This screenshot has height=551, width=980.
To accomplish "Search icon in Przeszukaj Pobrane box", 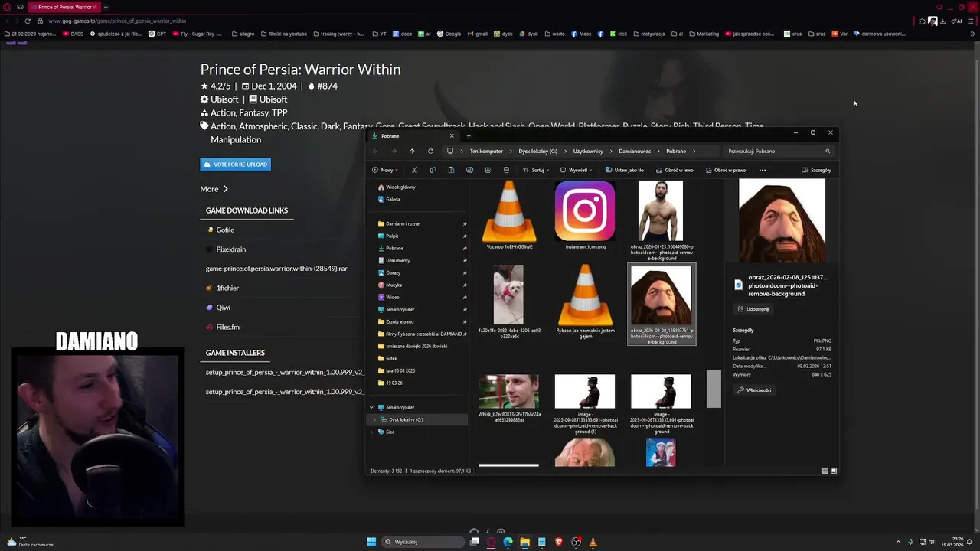I will pyautogui.click(x=828, y=151).
